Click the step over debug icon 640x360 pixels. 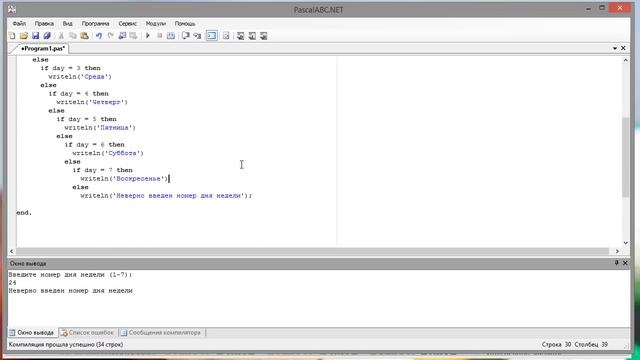pos(186,36)
